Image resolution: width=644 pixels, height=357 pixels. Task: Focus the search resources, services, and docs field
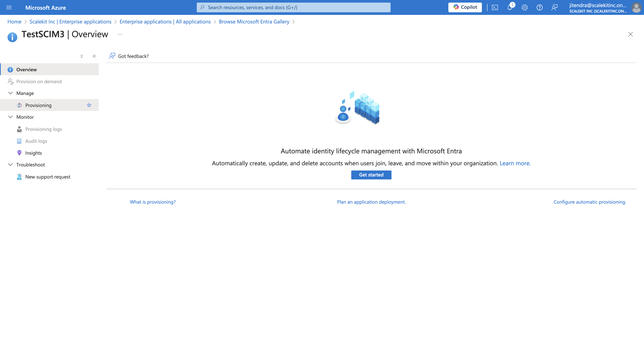[x=293, y=7]
